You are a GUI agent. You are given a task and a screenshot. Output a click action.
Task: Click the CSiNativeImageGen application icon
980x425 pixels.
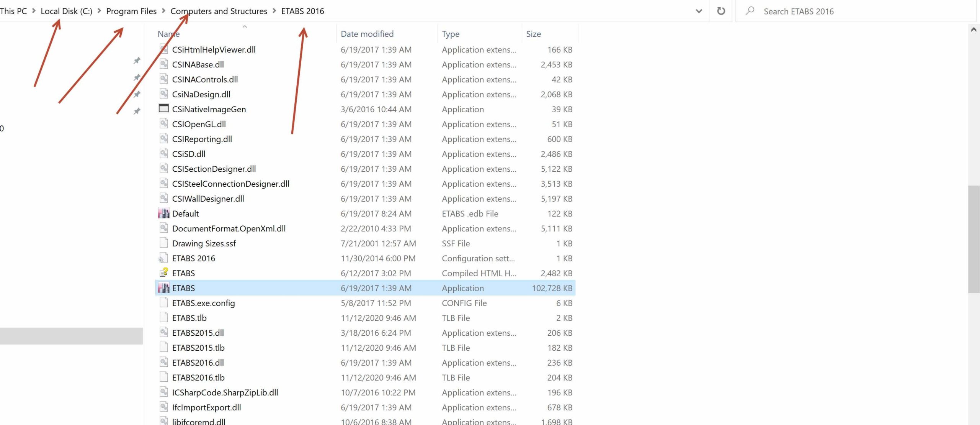(x=163, y=109)
